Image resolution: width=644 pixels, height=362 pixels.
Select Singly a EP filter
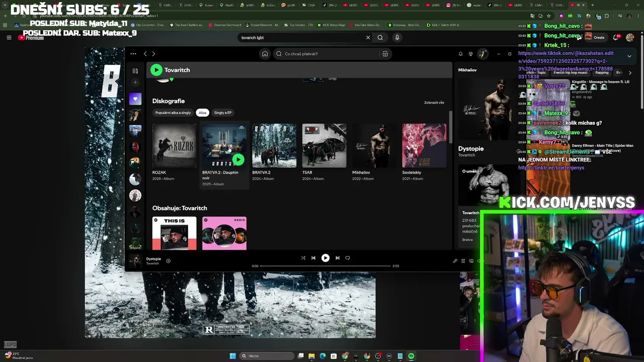tap(223, 113)
